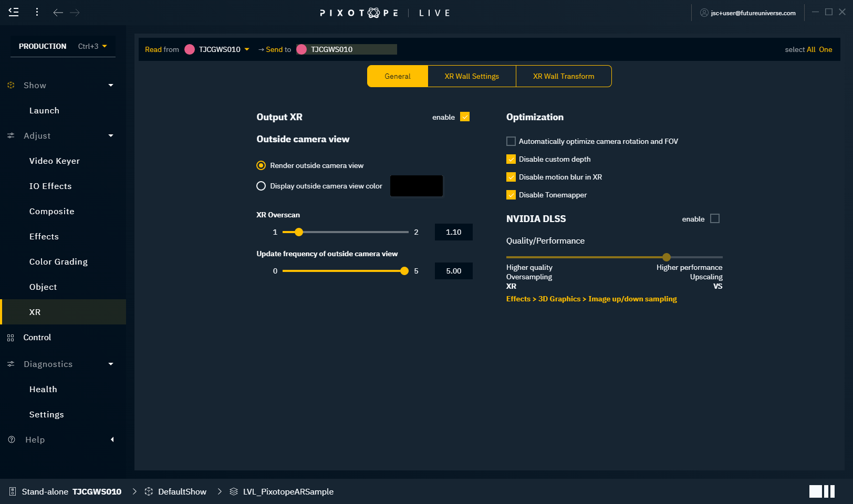This screenshot has width=853, height=504.
Task: Enable automatic camera rotation and FOV optimization
Action: click(511, 141)
